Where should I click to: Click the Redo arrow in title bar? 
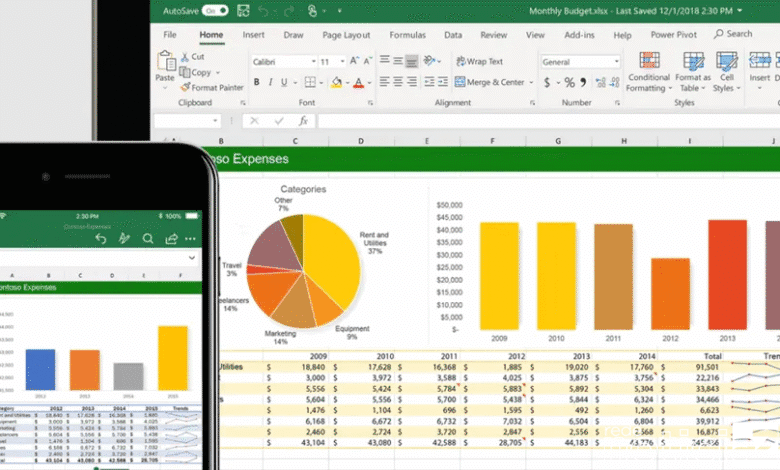coord(289,11)
